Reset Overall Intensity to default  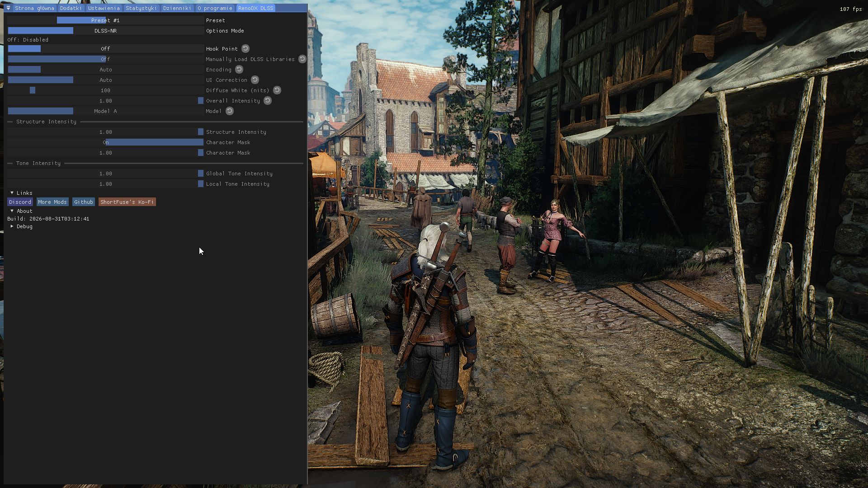click(x=268, y=100)
